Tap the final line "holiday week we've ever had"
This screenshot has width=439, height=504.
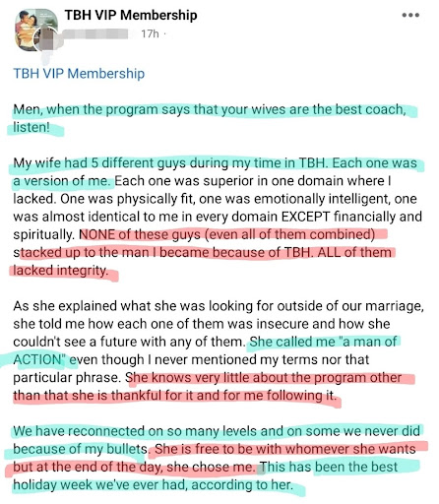point(153,484)
